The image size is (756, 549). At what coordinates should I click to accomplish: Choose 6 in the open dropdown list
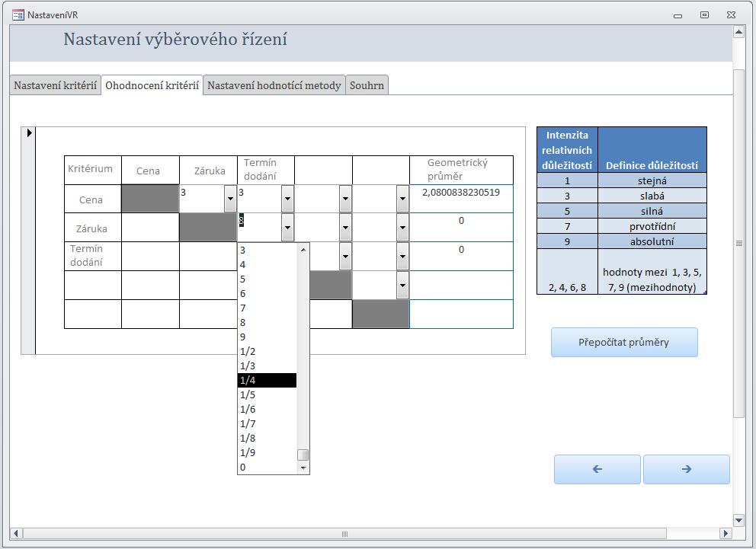267,294
